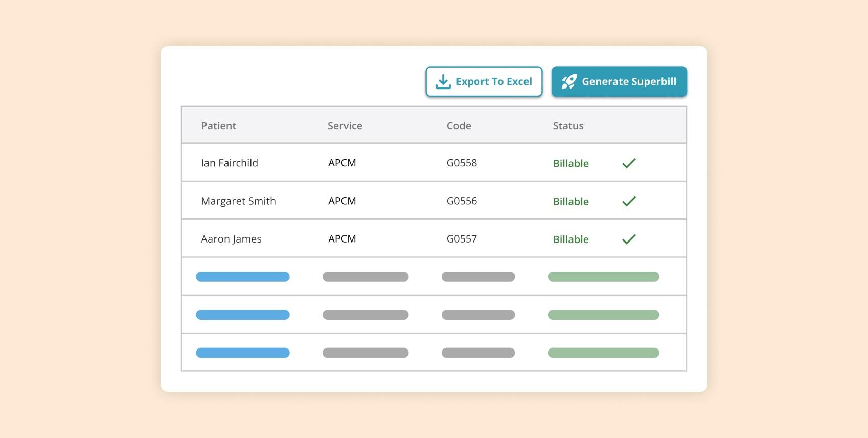Sort by the Code column header
This screenshot has width=868, height=438.
click(459, 126)
